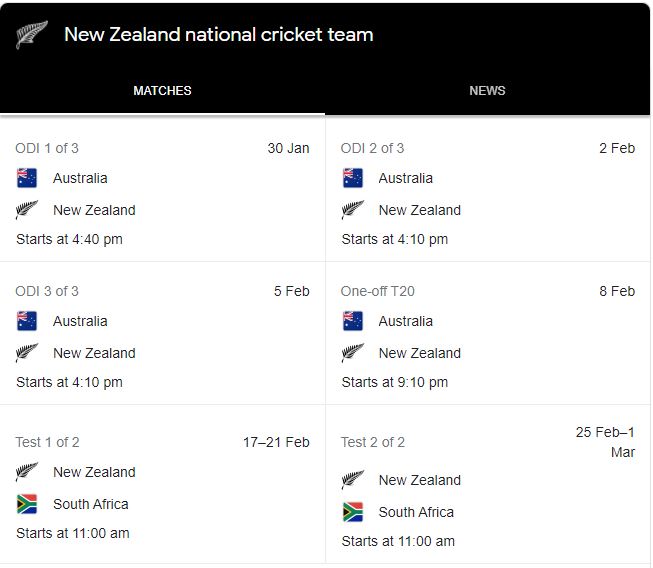Select the South Africa flag in Test 2 of 2

coord(353,512)
